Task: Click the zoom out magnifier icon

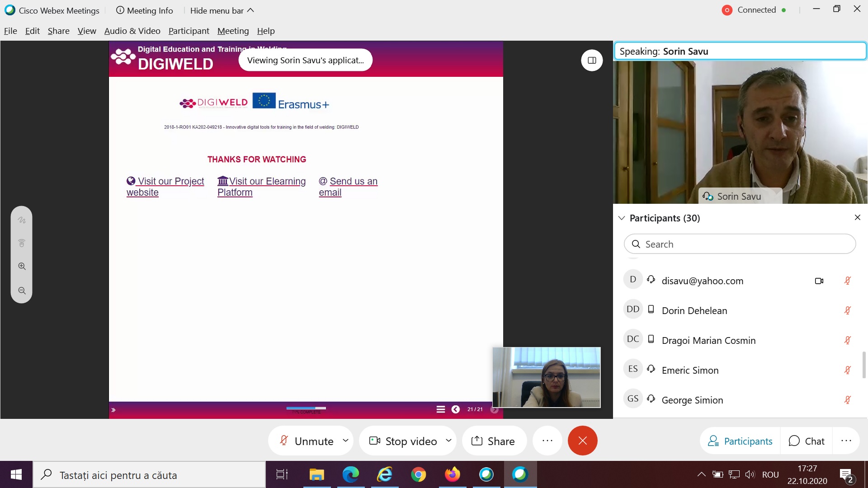Action: (x=22, y=291)
